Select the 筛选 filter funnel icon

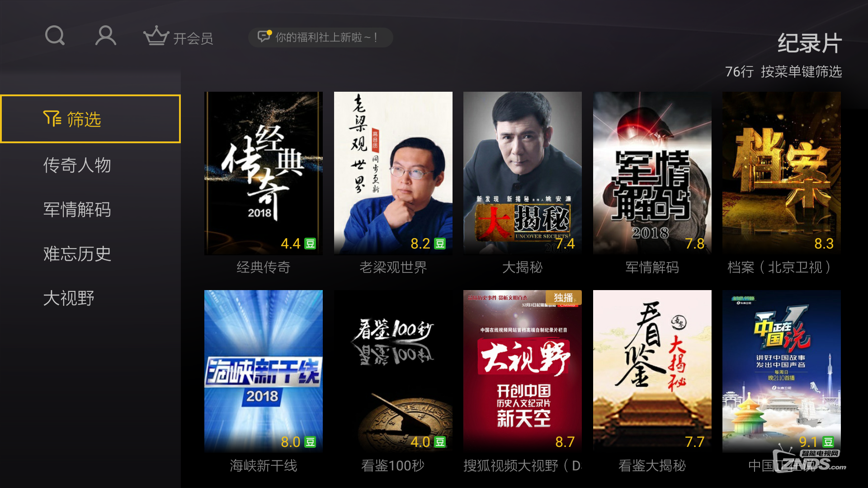pyautogui.click(x=52, y=119)
